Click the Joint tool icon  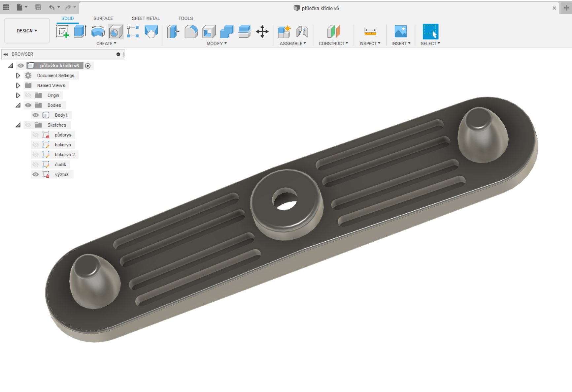[302, 32]
